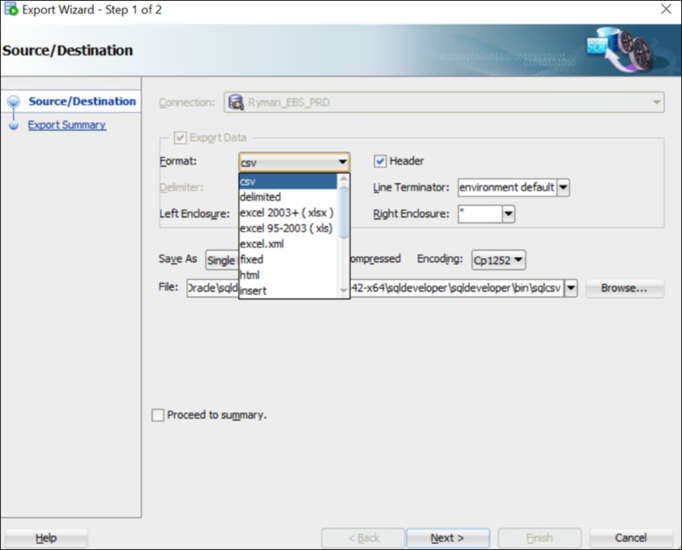Choose 'delimited' from the format list
The width and height of the screenshot is (682, 550).
pyautogui.click(x=261, y=197)
